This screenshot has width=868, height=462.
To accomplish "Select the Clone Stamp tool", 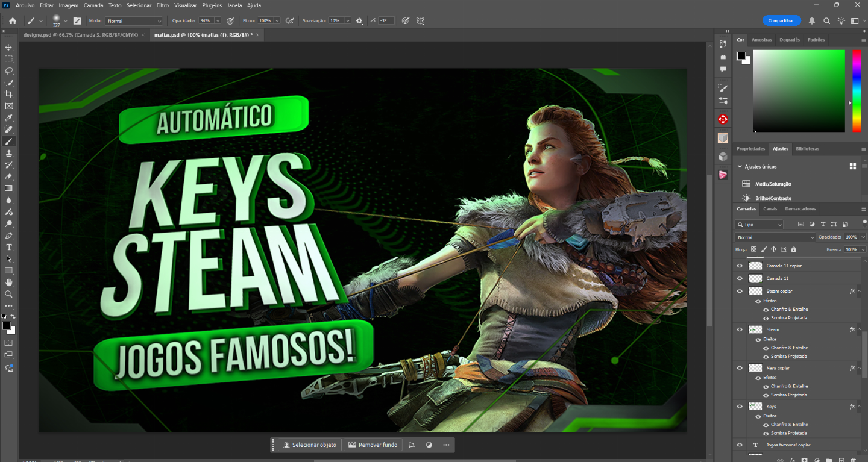I will click(9, 153).
